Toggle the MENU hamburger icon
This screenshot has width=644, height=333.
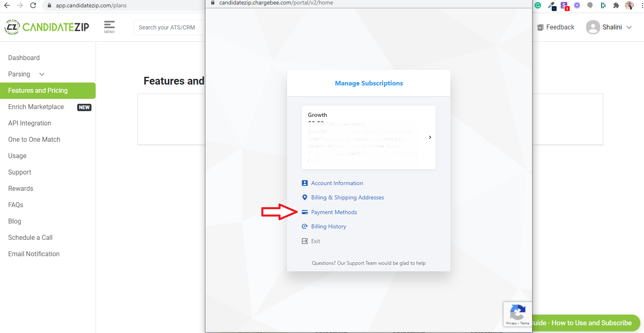(x=109, y=27)
